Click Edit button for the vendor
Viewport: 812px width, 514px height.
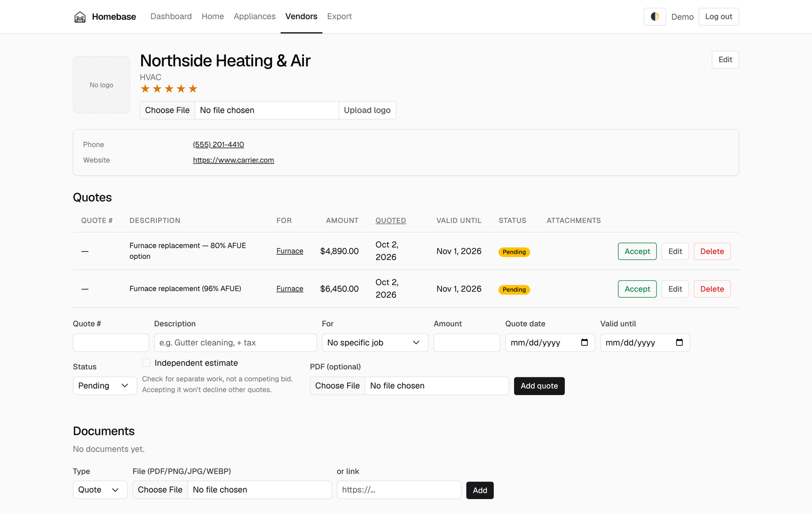tap(725, 60)
